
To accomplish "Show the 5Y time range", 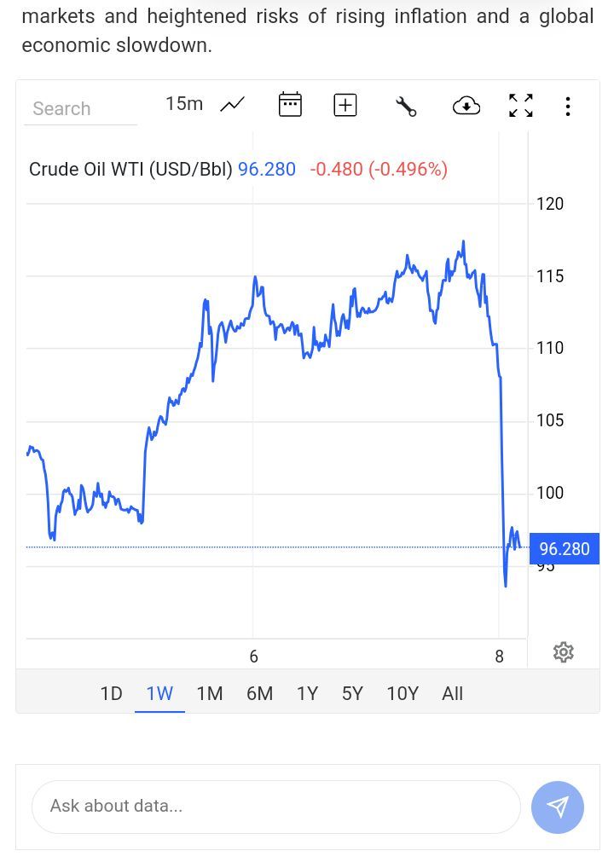I will pyautogui.click(x=352, y=693).
